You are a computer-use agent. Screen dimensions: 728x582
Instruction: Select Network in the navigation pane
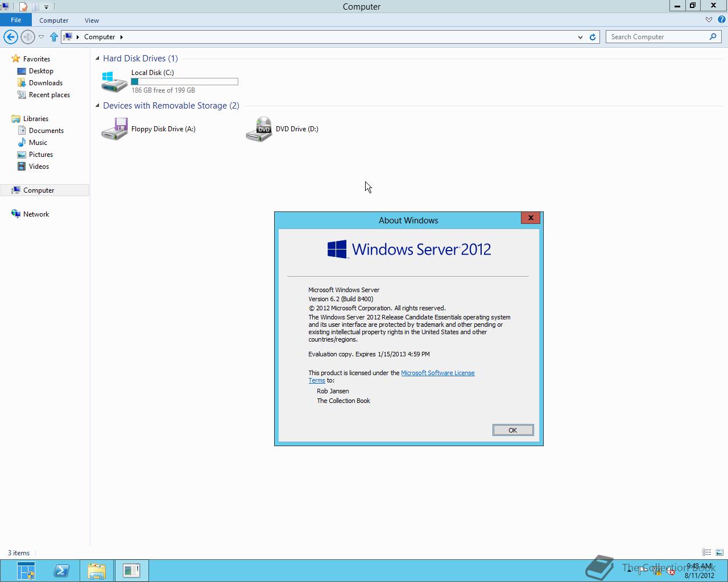[36, 214]
